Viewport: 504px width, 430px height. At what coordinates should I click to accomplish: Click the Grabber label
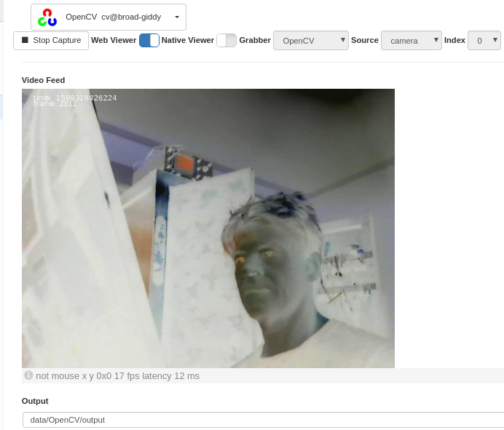[255, 40]
